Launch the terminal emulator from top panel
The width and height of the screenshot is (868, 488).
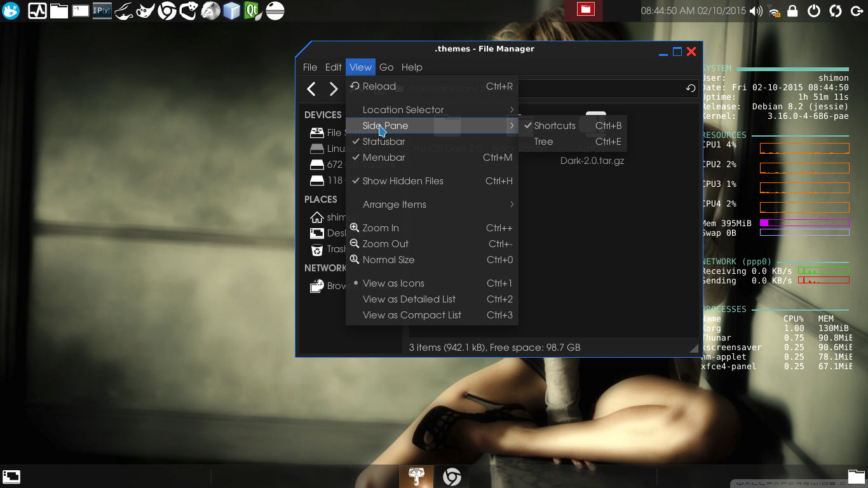[x=81, y=10]
